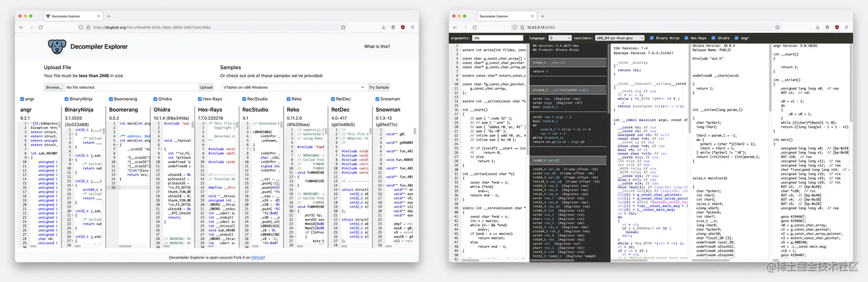Click the round extension icon in dogbolt.org window
This screenshot has width=868, height=282.
[x=393, y=27]
